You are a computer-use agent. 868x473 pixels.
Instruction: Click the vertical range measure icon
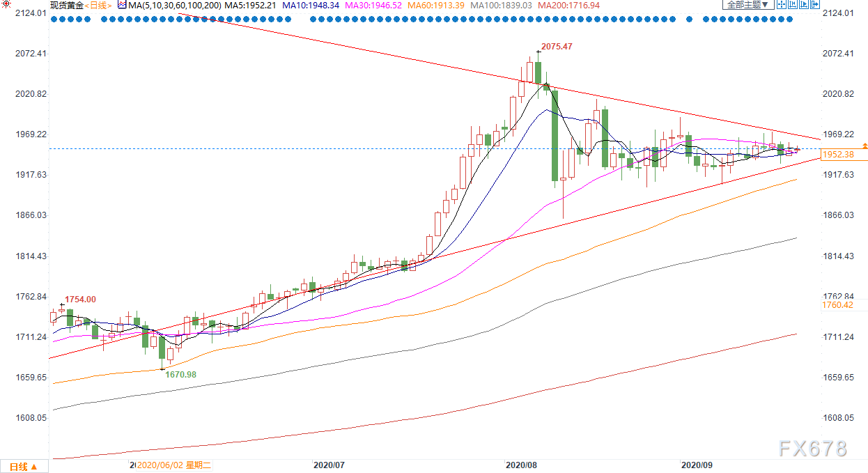(793, 4)
